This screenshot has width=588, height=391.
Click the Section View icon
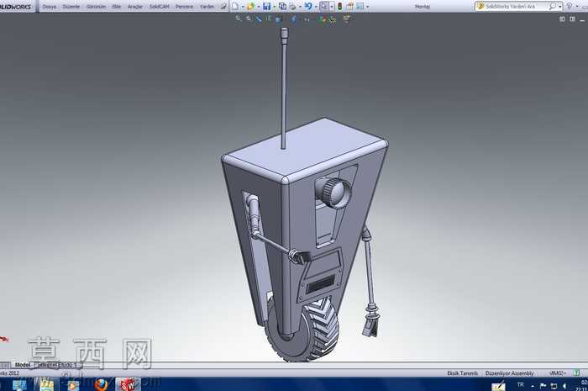click(x=269, y=18)
